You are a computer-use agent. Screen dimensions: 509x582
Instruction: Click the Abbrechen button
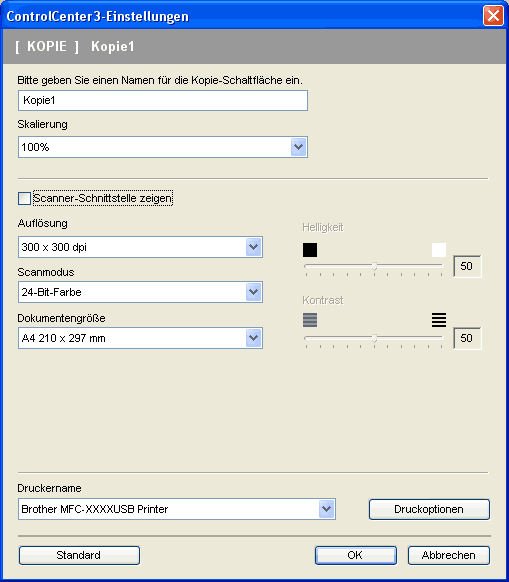pyautogui.click(x=448, y=555)
